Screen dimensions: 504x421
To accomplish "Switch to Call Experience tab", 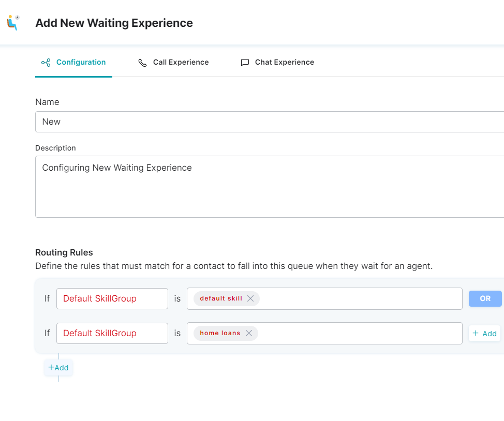I will click(173, 63).
